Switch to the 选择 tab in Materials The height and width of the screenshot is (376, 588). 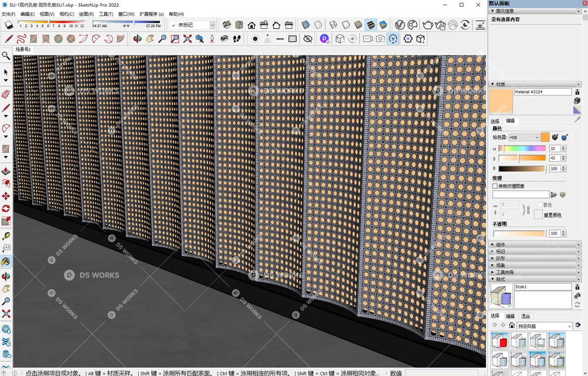(494, 121)
